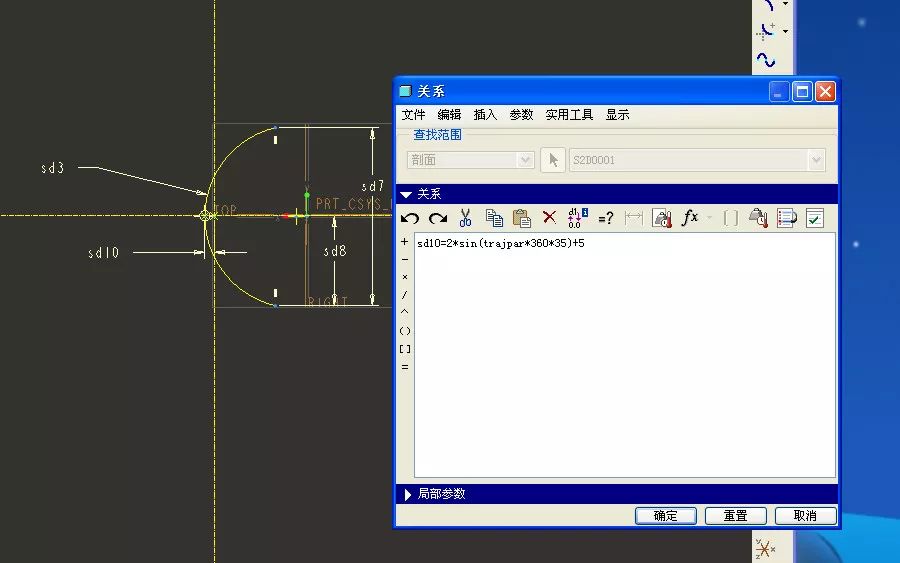Image resolution: width=900 pixels, height=563 pixels.
Task: Insert caret power operator from side palette
Action: (405, 312)
